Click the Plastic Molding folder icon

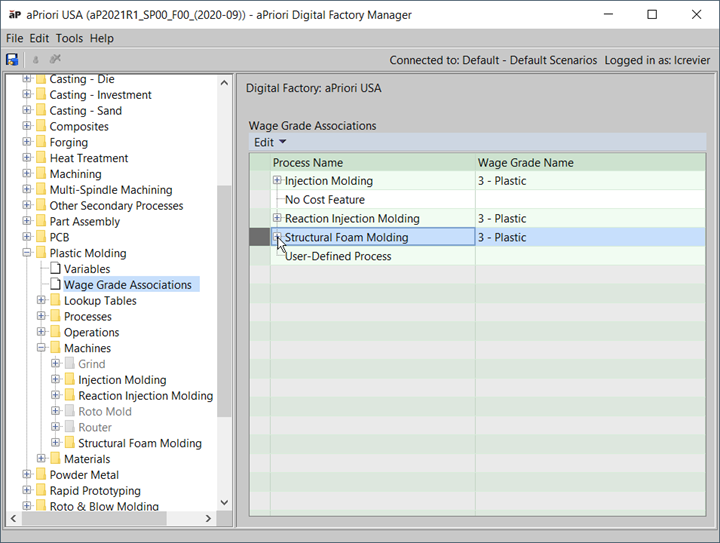coord(41,253)
